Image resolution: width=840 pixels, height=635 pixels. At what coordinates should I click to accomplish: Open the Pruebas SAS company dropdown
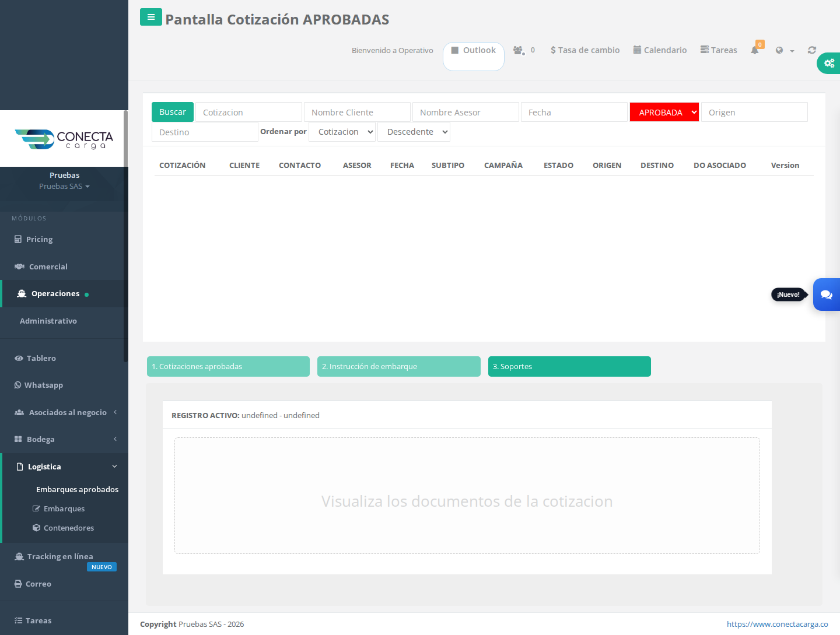[x=64, y=186]
